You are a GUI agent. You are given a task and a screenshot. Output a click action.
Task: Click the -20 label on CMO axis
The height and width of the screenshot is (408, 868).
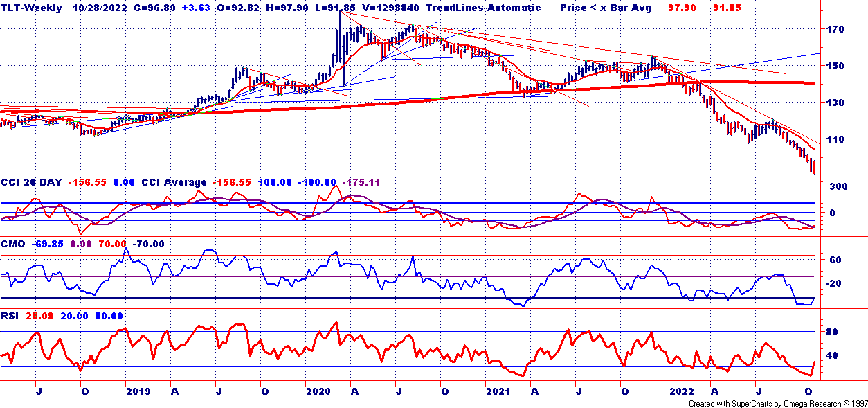point(834,283)
